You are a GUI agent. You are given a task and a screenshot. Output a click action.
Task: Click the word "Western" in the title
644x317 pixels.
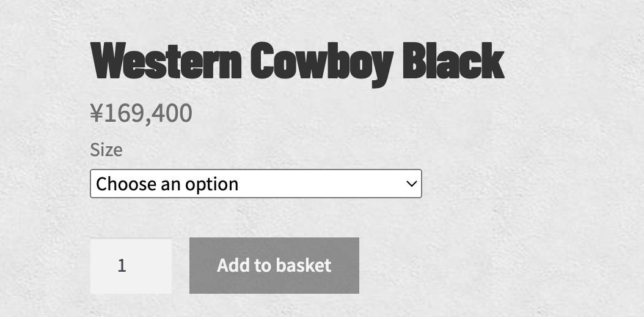[x=166, y=61]
